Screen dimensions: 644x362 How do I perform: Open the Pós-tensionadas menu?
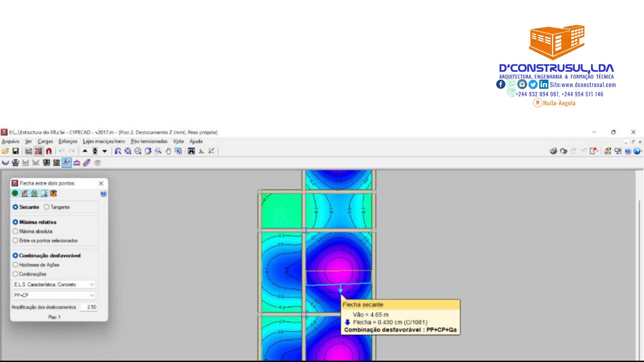coord(149,141)
